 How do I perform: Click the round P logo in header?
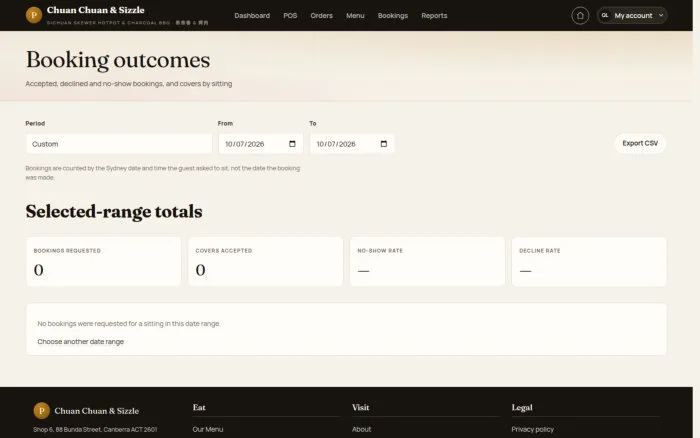34,15
